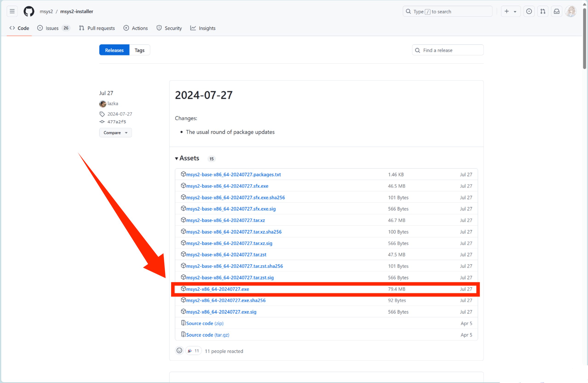
Task: Click zip file icon beside Source code (zip)
Action: [x=183, y=323]
